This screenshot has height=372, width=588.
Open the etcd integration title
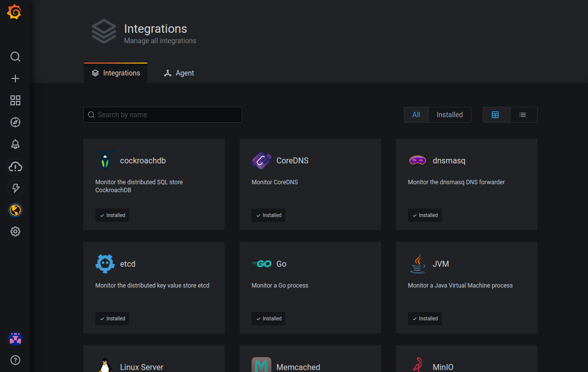(128, 264)
